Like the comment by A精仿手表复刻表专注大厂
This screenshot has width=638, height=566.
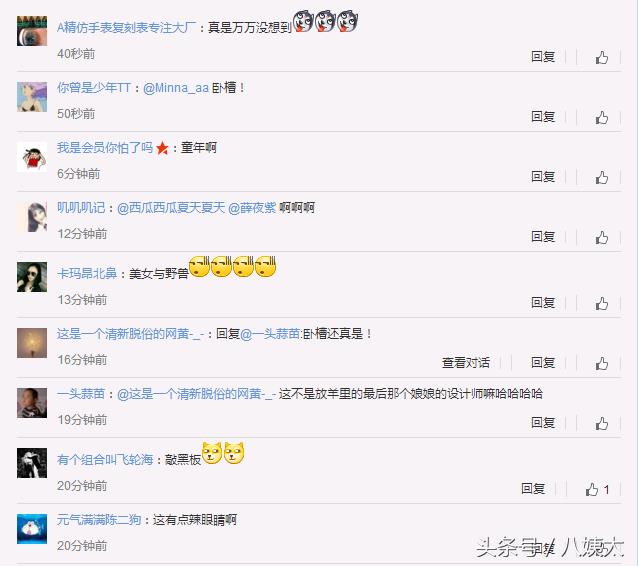602,57
